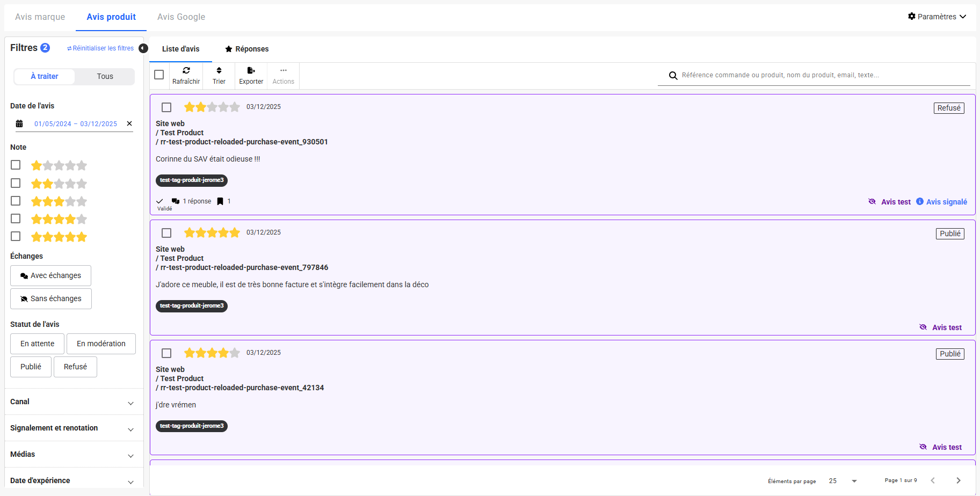Click the review search input field
Image resolution: width=980 pixels, height=496 pixels.
pyautogui.click(x=822, y=75)
